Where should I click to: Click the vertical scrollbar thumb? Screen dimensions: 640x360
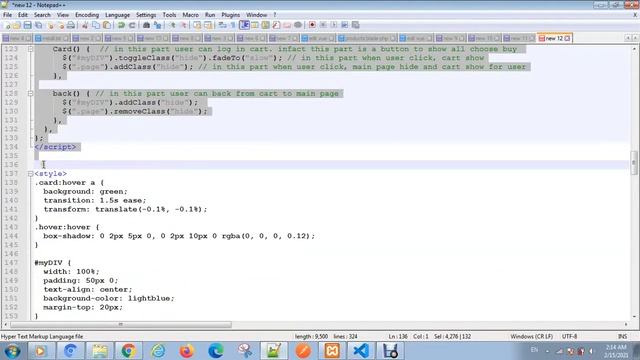pos(634,162)
